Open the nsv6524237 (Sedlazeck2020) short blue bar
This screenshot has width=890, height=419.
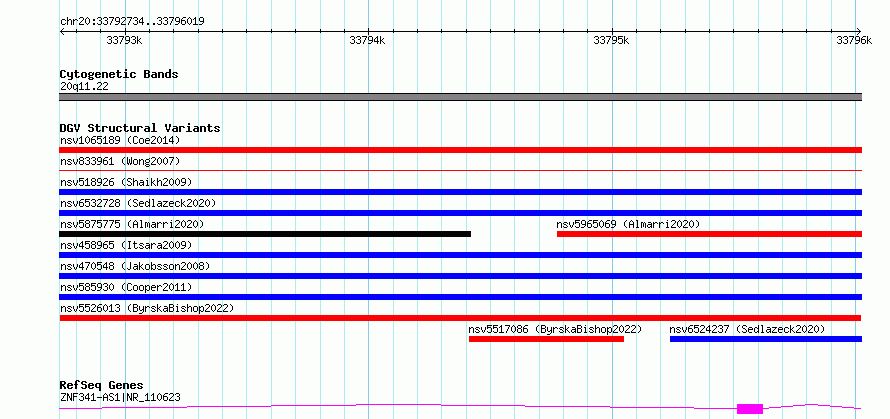pyautogui.click(x=766, y=339)
